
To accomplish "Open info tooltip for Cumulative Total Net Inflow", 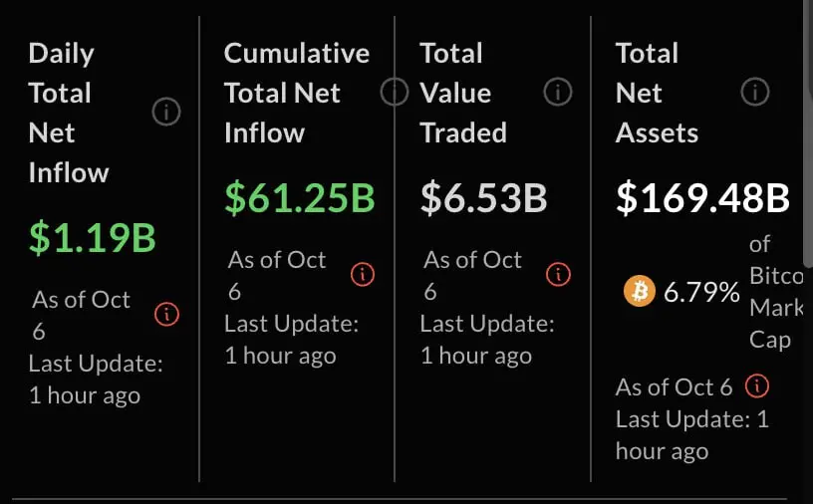I will coord(395,93).
